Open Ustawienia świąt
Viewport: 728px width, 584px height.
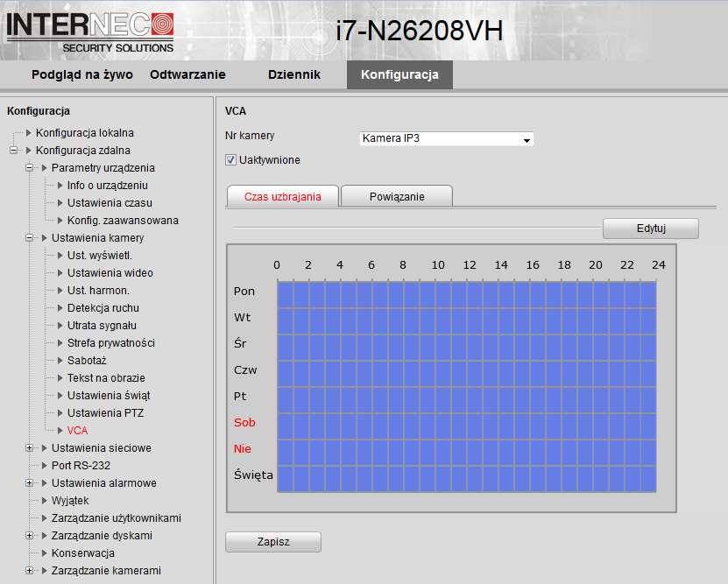(109, 396)
